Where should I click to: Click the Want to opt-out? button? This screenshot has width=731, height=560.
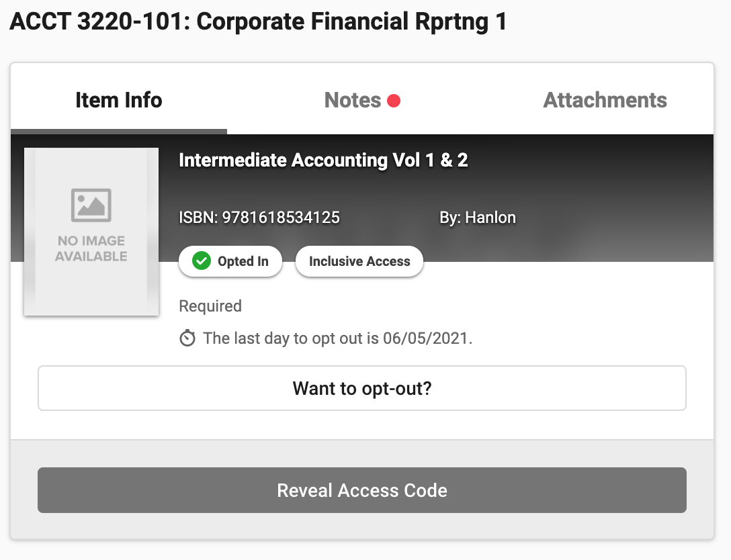[x=361, y=388]
